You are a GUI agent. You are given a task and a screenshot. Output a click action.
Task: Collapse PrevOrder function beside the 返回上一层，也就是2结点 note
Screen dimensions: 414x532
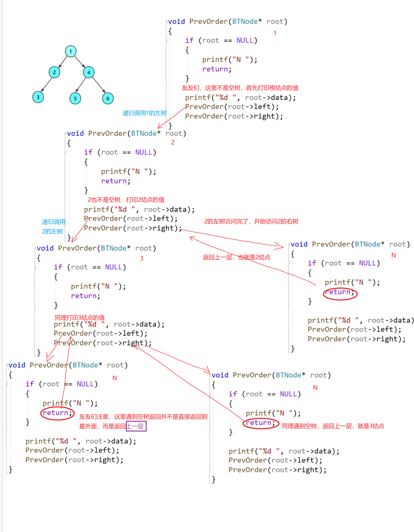tap(289, 244)
